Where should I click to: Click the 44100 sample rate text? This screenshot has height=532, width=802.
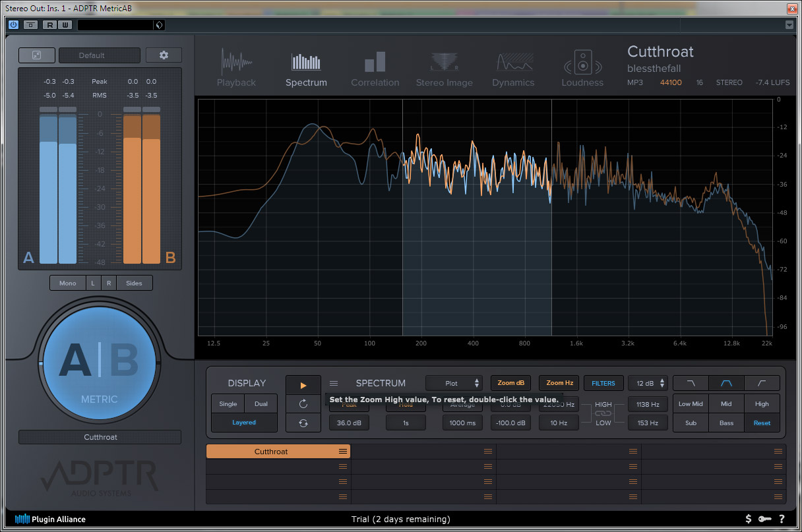(x=671, y=82)
